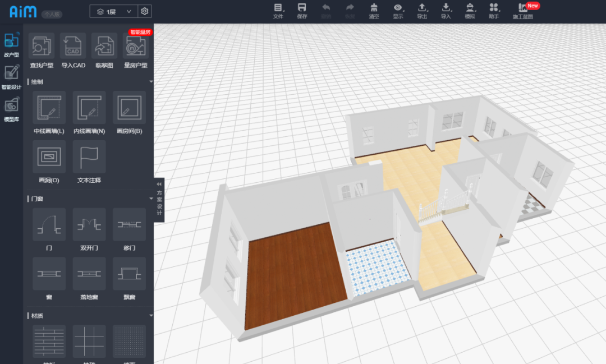606x364 pixels.
Task: Click the 清空 clear button
Action: pos(374,11)
